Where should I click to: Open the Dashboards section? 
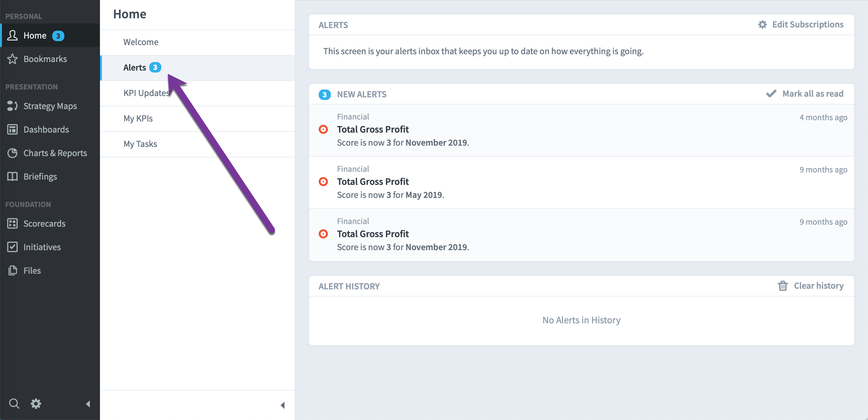[x=50, y=129]
